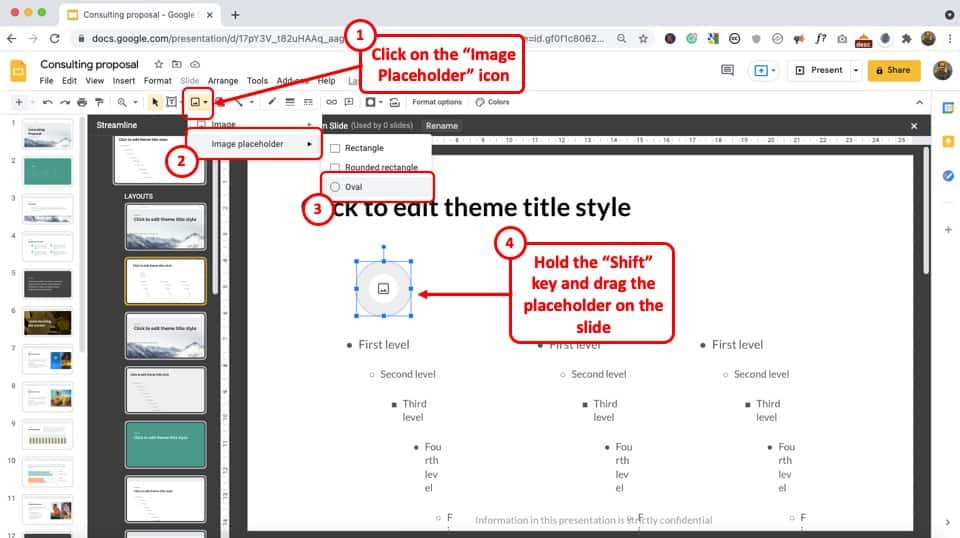Select slide 2 green thumbnail
The image size is (960, 538).
pos(48,171)
